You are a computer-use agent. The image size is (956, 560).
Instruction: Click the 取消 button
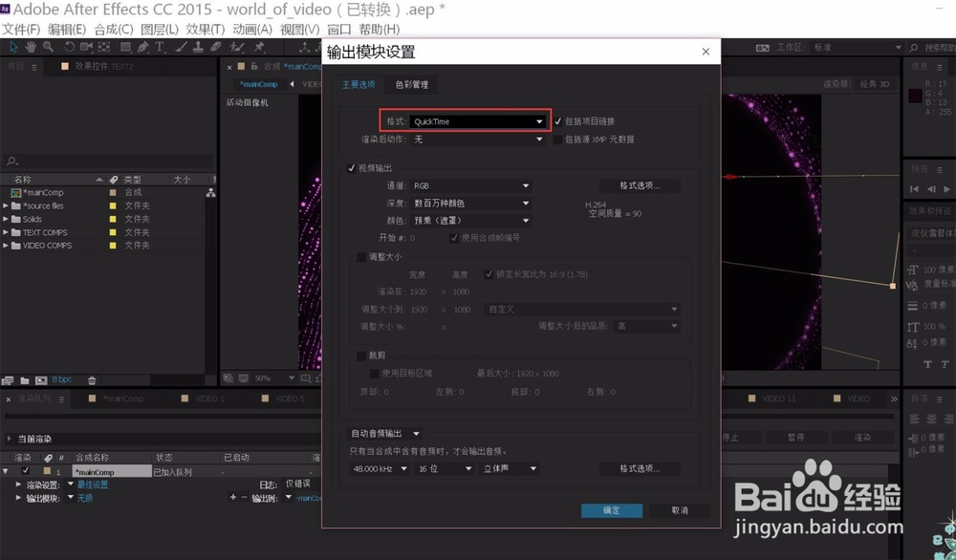pos(680,510)
